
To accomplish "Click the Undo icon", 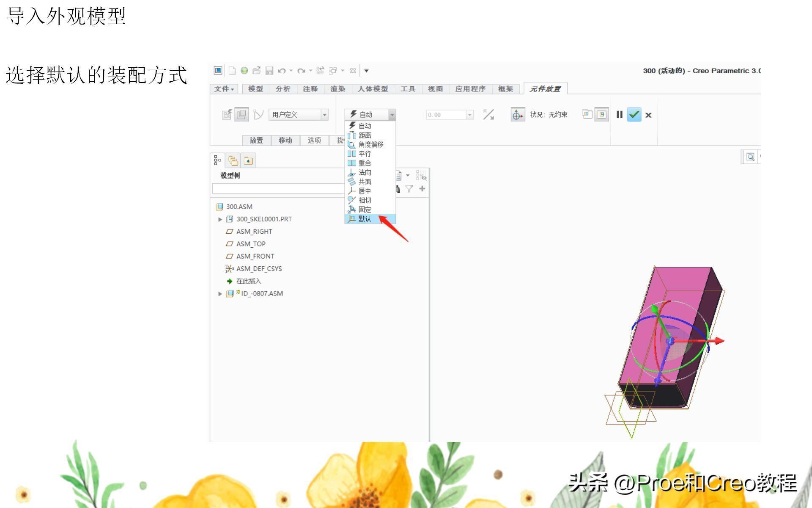I will point(283,71).
